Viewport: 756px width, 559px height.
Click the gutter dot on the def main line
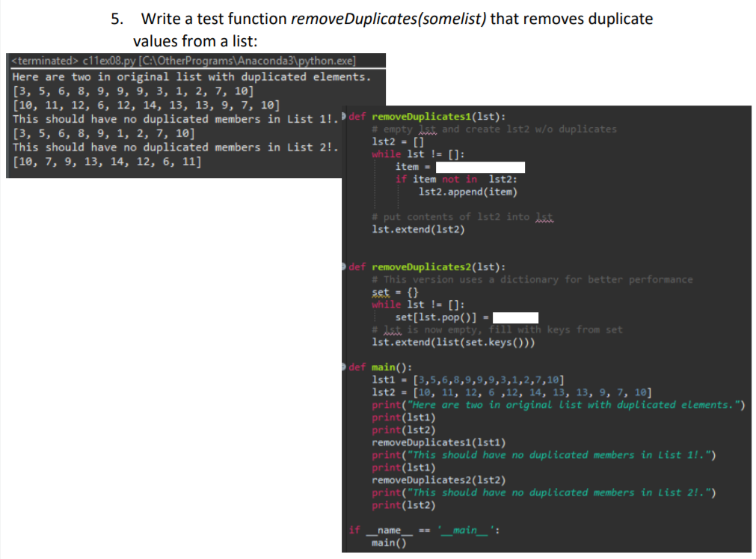point(342,367)
